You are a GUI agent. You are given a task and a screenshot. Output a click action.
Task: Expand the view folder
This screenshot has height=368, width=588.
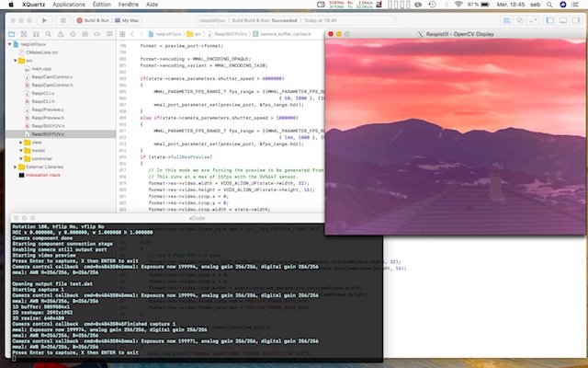tap(20, 143)
